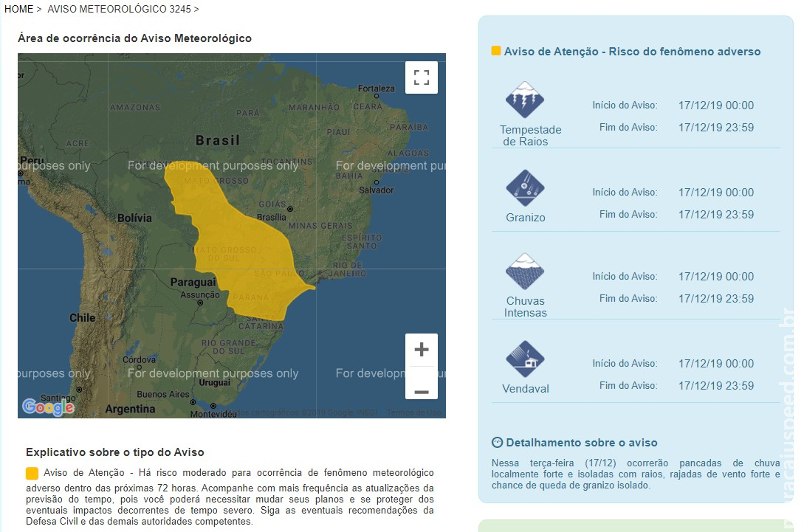The height and width of the screenshot is (532, 804).
Task: Toggle fullscreen view of the map
Action: [422, 77]
